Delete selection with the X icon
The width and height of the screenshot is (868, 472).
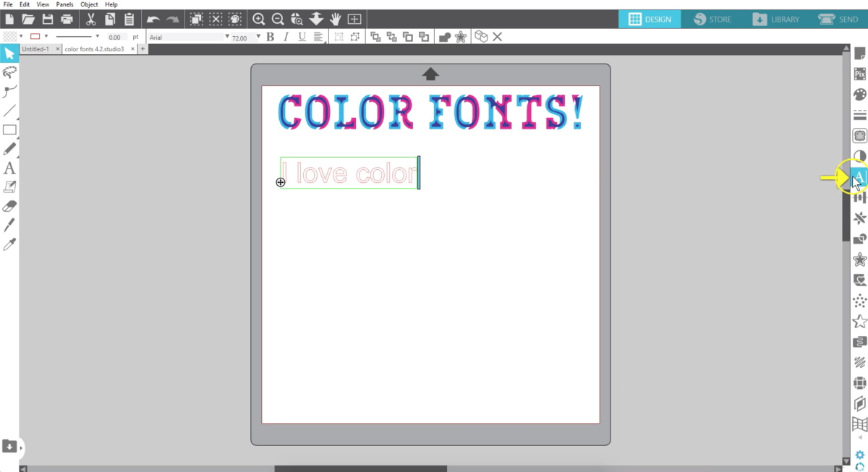coord(498,37)
